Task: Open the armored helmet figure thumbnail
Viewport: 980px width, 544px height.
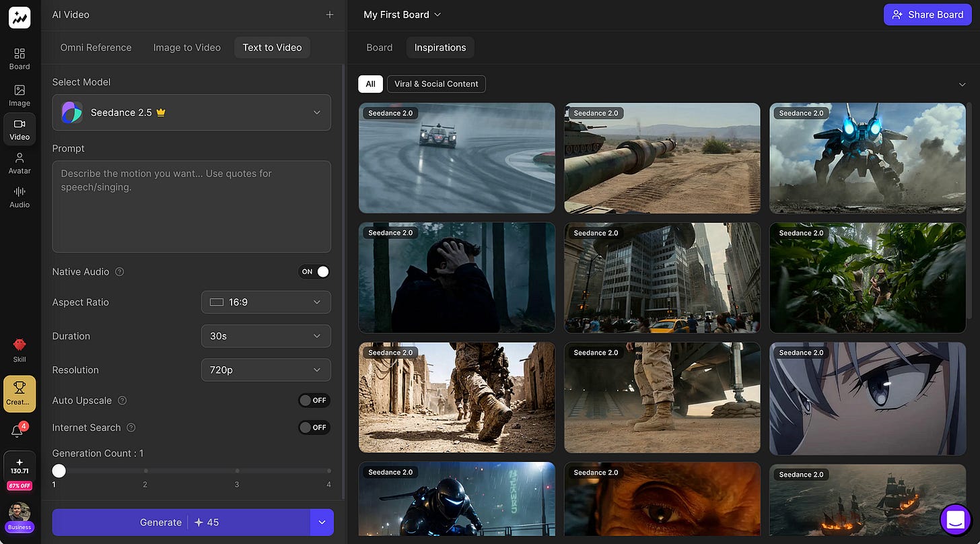Action: pos(457,500)
